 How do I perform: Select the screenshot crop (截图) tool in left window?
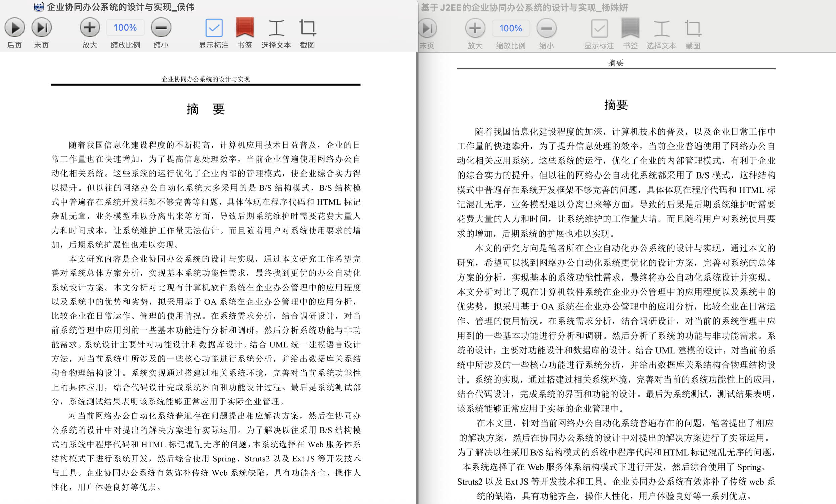click(308, 28)
